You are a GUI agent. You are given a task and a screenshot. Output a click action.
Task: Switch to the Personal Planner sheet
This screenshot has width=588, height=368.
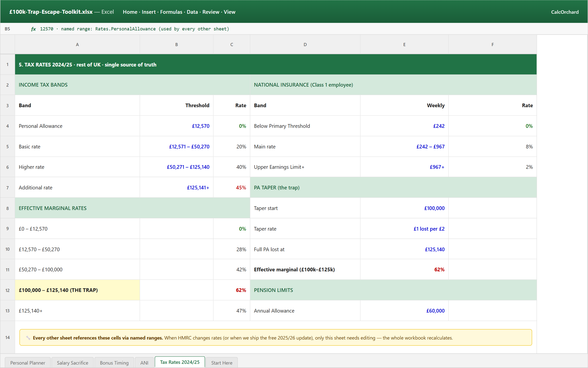[28, 363]
